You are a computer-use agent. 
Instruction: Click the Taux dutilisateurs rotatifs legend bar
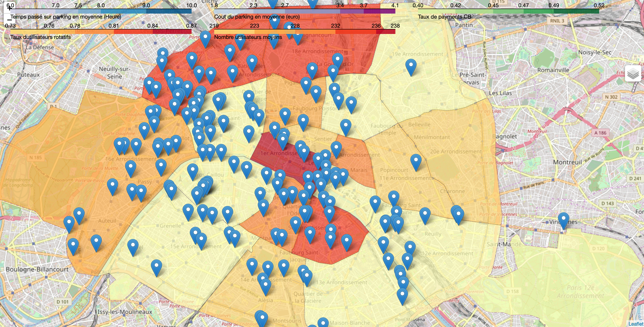click(101, 31)
